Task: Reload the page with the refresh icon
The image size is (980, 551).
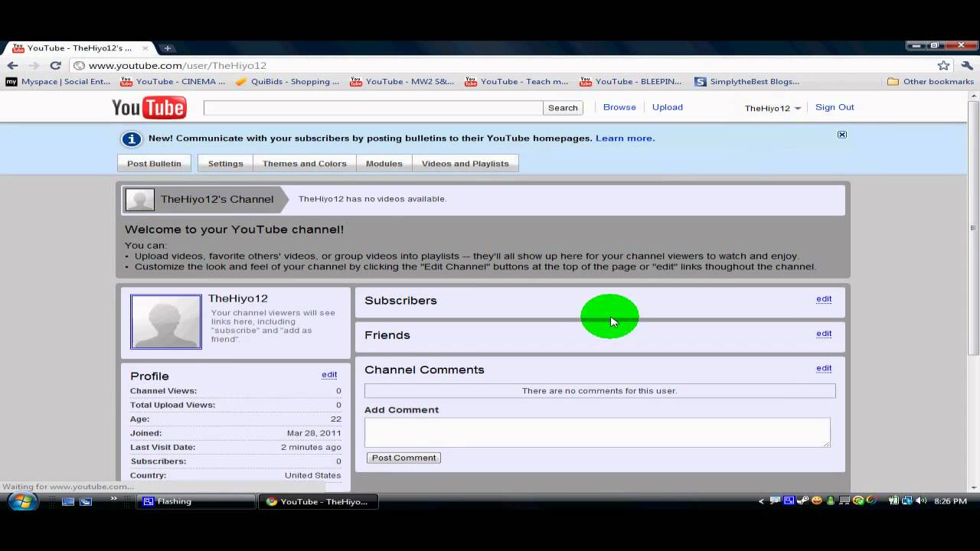Action: click(x=55, y=66)
